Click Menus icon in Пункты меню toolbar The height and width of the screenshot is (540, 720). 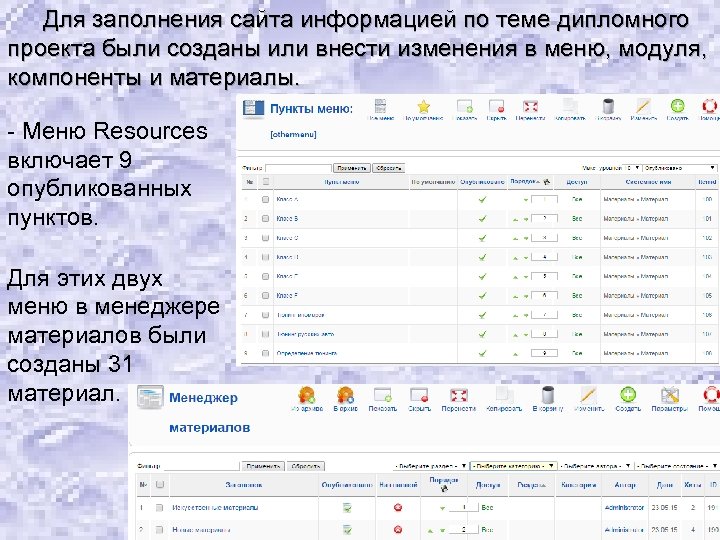[380, 107]
